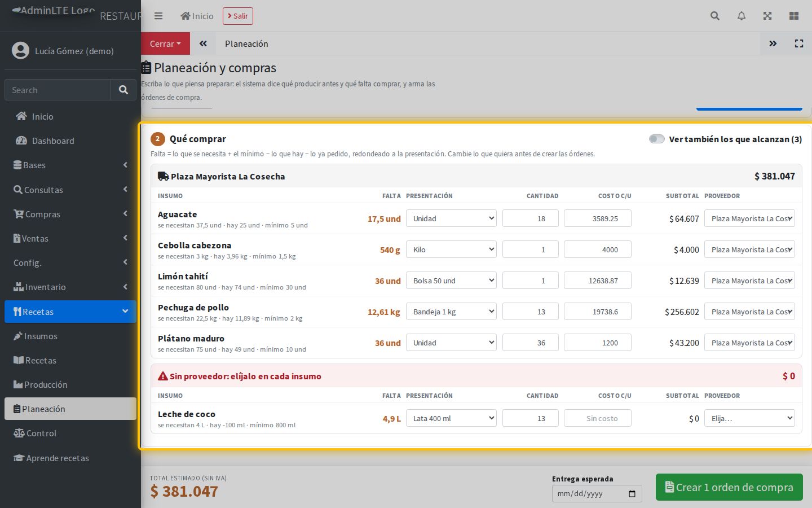The width and height of the screenshot is (812, 508).
Task: Choose proveedor for Leche de coco
Action: [x=749, y=418]
